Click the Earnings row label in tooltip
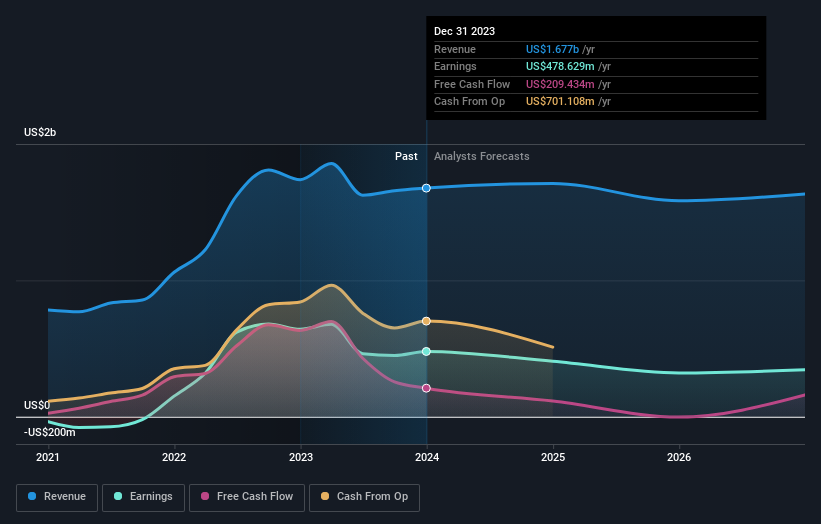The image size is (821, 524). [x=455, y=66]
